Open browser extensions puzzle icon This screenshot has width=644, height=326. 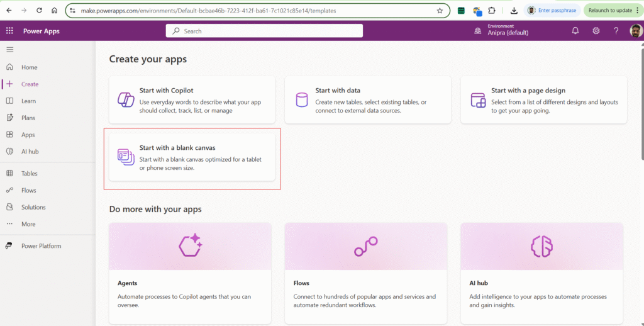pyautogui.click(x=492, y=11)
